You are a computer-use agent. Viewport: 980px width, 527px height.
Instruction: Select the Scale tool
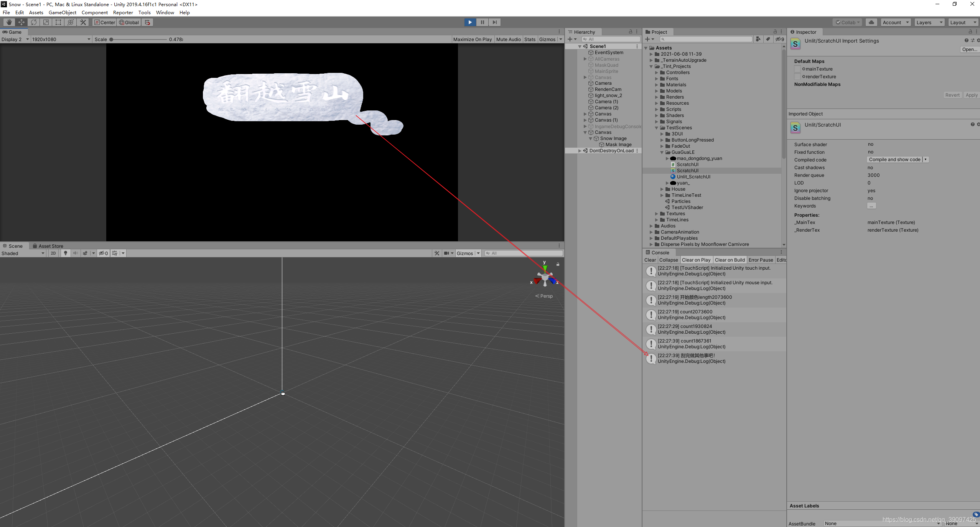(x=46, y=22)
